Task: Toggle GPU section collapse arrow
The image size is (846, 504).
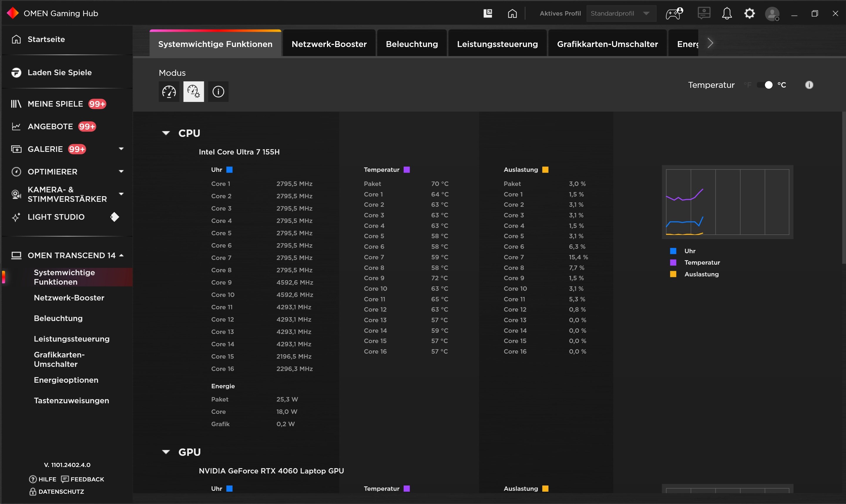Action: point(166,452)
